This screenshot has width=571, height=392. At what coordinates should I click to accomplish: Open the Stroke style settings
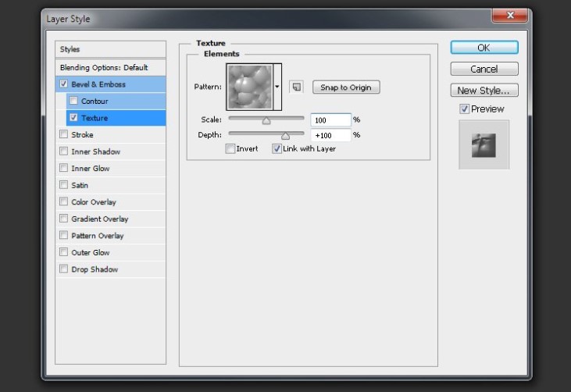point(82,135)
